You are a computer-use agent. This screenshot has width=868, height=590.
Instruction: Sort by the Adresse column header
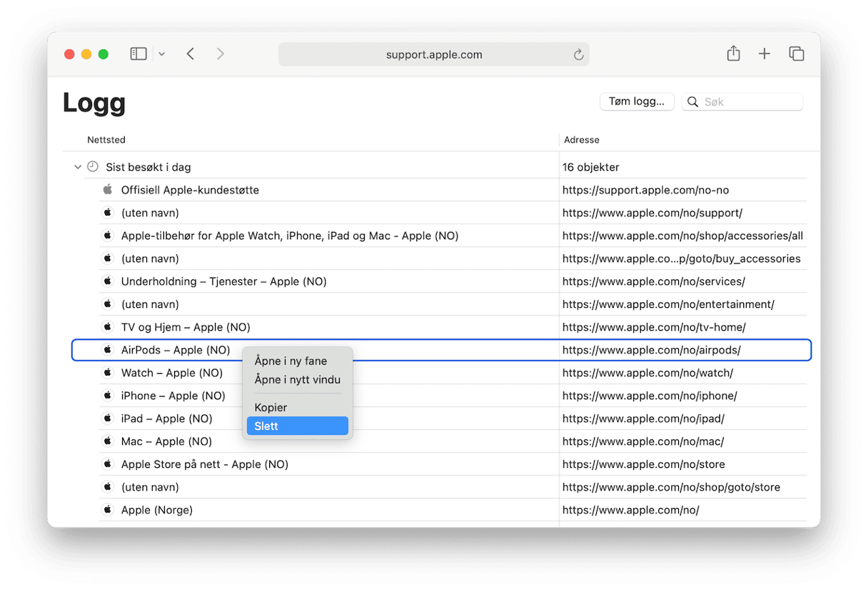coord(582,140)
